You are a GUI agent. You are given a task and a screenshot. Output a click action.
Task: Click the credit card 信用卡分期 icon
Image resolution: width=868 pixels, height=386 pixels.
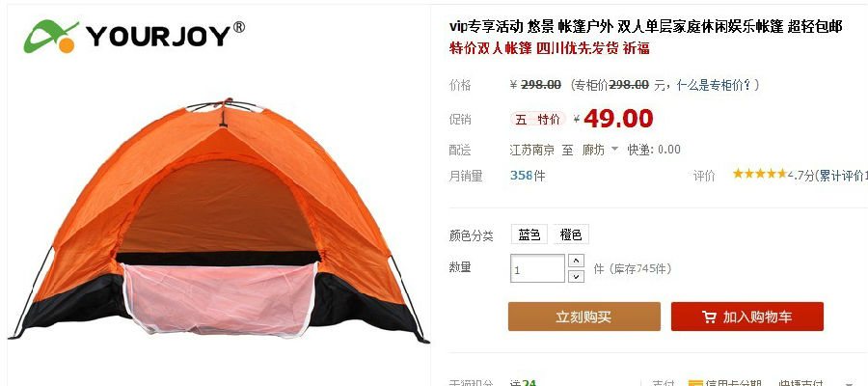[695, 383]
